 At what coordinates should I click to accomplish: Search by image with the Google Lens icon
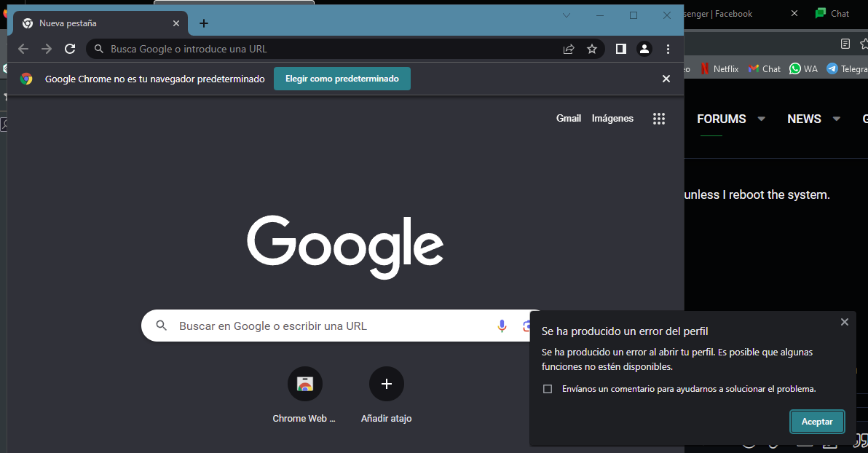pyautogui.click(x=526, y=326)
